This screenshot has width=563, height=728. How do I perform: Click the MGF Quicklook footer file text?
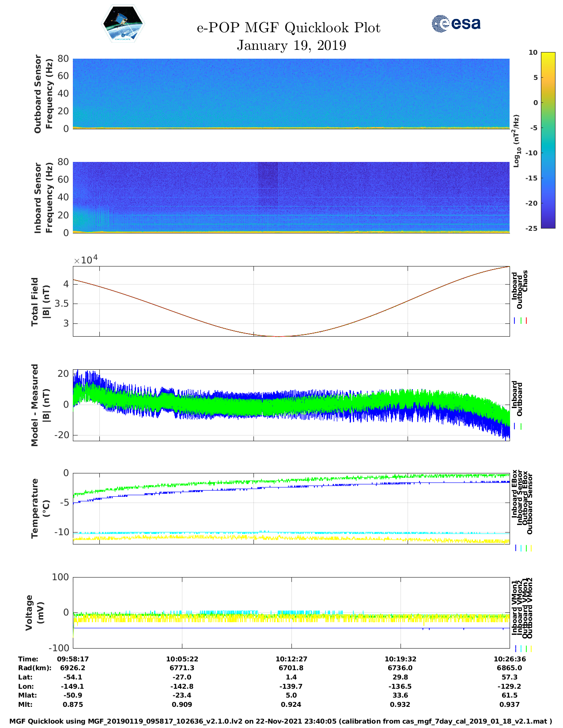(x=281, y=721)
